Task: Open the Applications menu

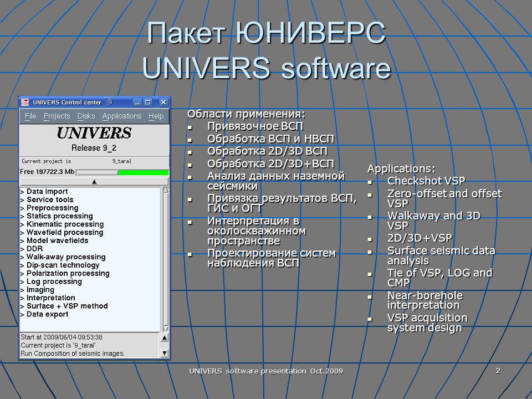Action: coord(121,116)
